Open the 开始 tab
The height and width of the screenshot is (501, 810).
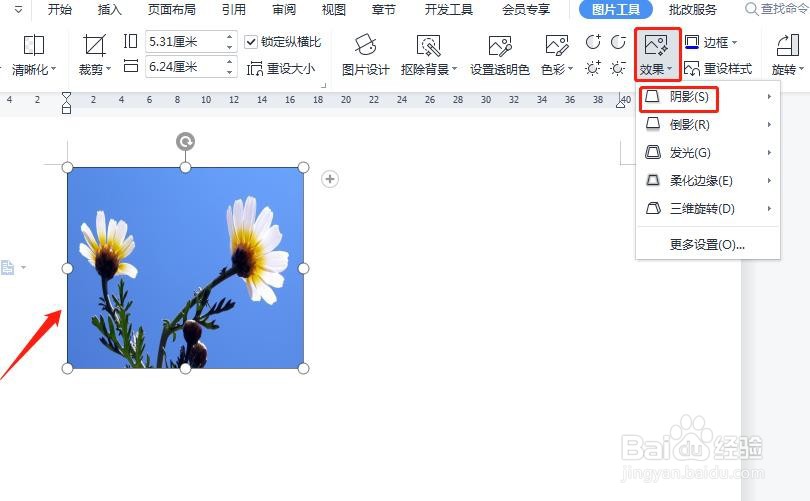[60, 9]
